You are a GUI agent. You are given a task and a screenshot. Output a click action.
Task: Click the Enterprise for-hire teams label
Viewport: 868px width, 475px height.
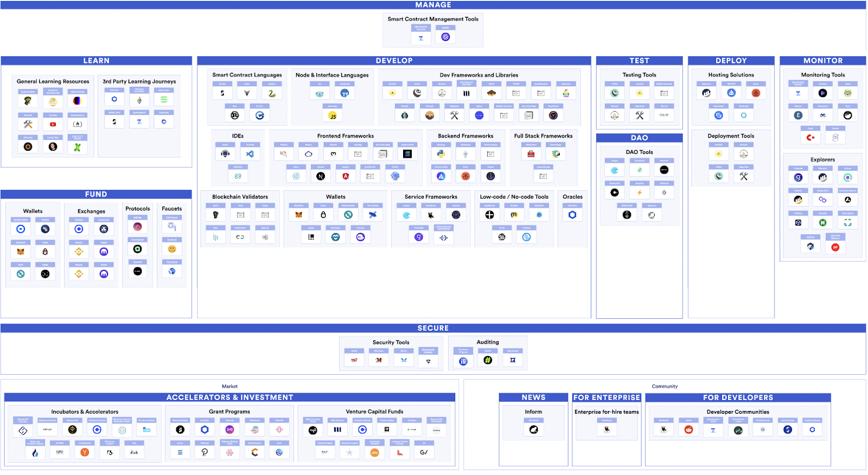click(607, 412)
